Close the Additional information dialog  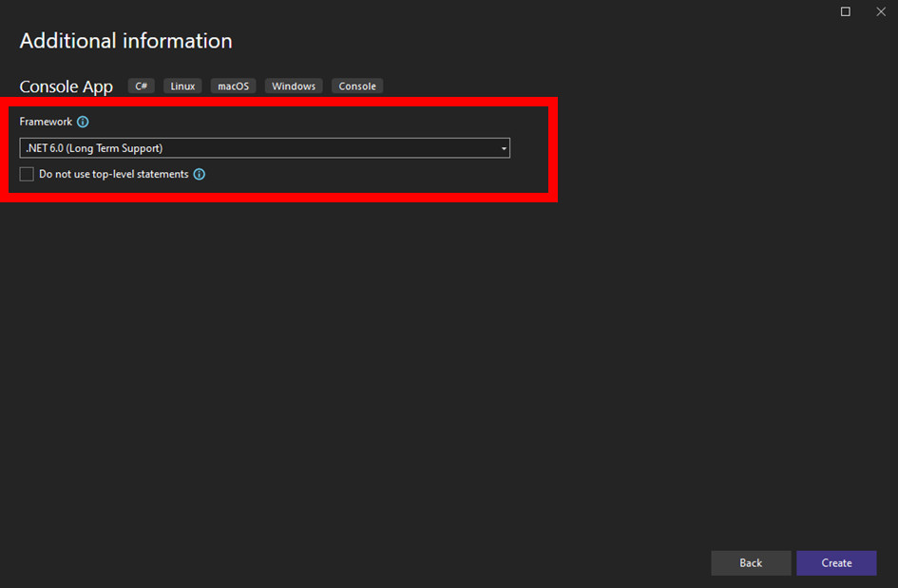point(881,11)
